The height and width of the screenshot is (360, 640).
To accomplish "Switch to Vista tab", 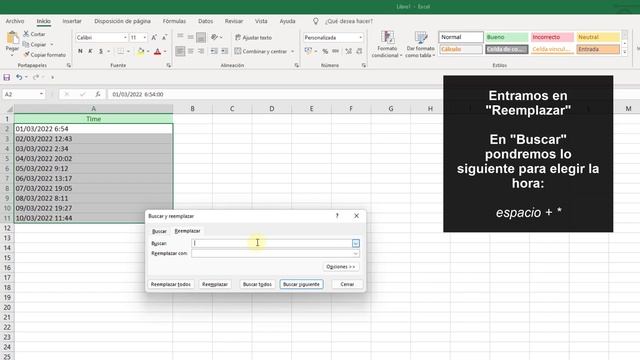I will click(261, 21).
